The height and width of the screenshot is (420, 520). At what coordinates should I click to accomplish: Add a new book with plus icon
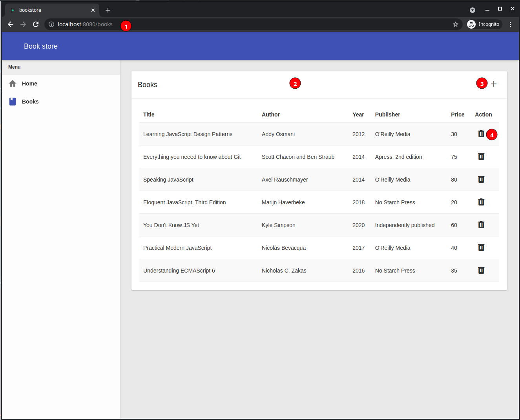point(494,84)
